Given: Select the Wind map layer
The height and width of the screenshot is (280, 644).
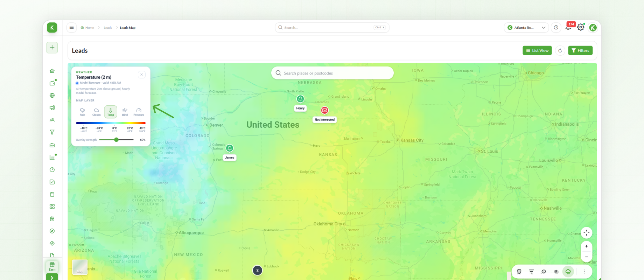Looking at the screenshot, I should (x=125, y=112).
